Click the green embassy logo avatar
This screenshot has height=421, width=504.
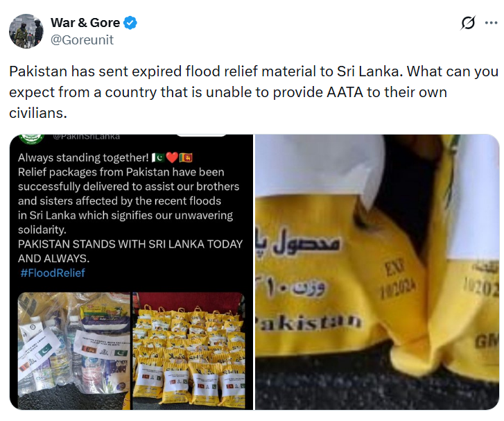31,139
